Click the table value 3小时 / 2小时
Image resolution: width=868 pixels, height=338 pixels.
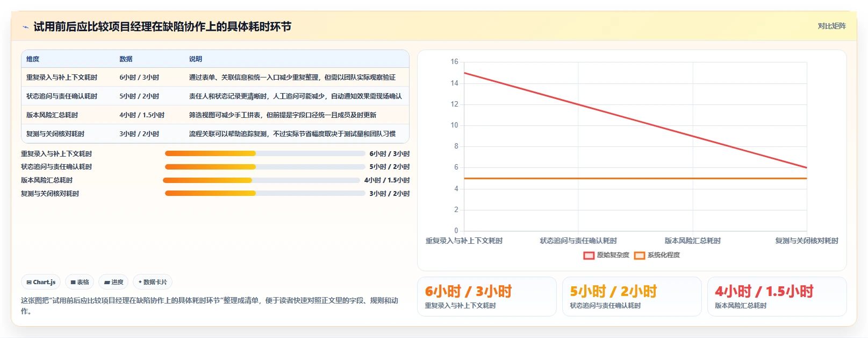coord(139,134)
